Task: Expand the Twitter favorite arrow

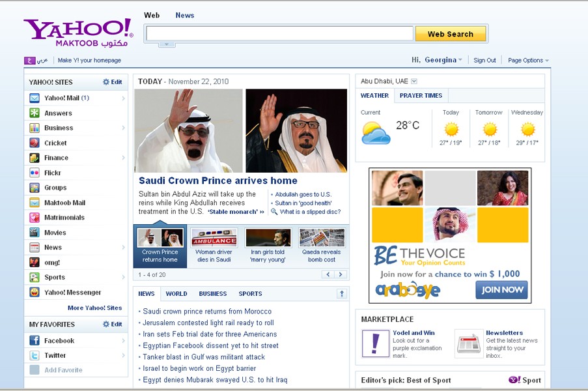Action: pos(123,355)
